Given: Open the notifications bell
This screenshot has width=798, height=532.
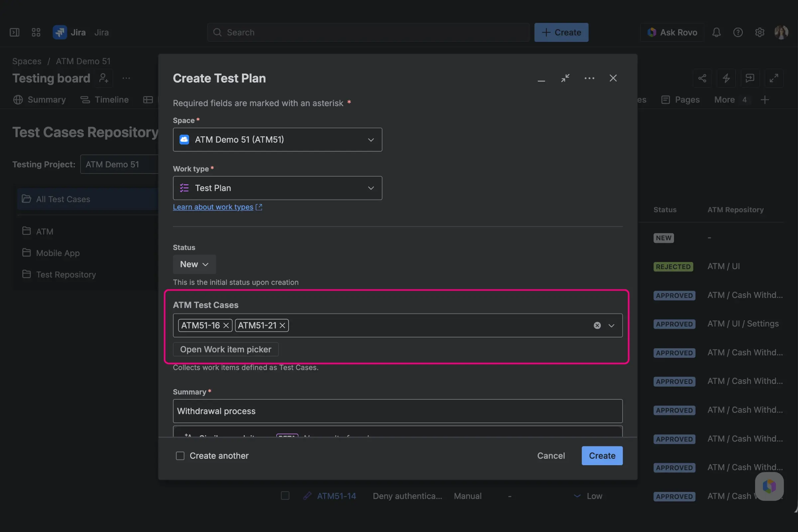Looking at the screenshot, I should coord(716,32).
